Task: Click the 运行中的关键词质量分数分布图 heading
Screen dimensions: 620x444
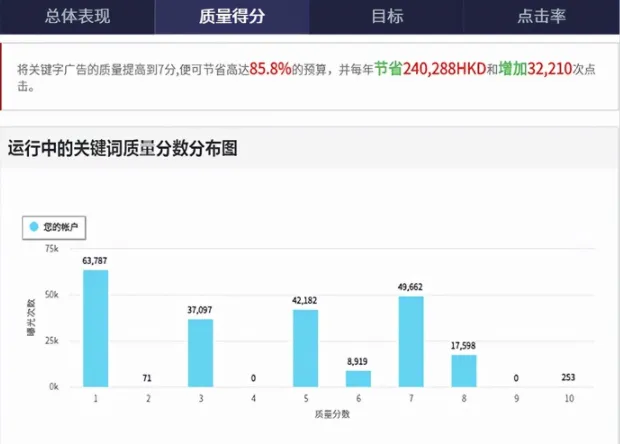Action: (x=122, y=149)
